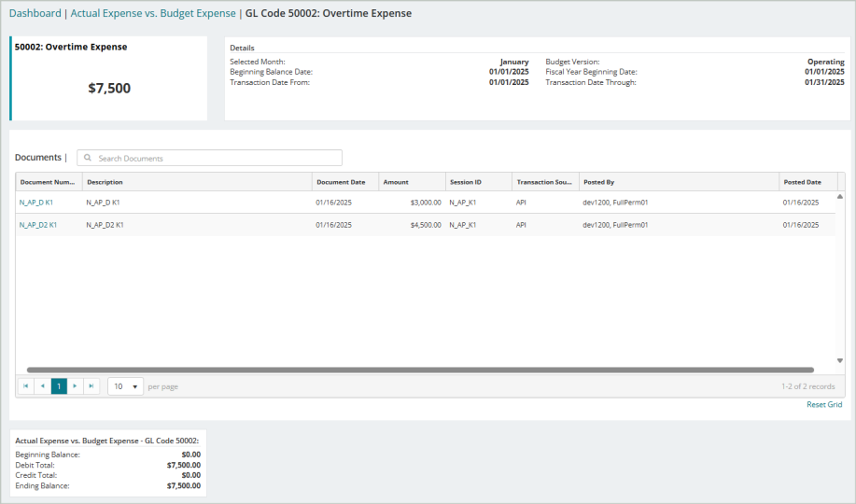Sort by Posted By column header
This screenshot has width=856, height=504.
[x=679, y=182]
